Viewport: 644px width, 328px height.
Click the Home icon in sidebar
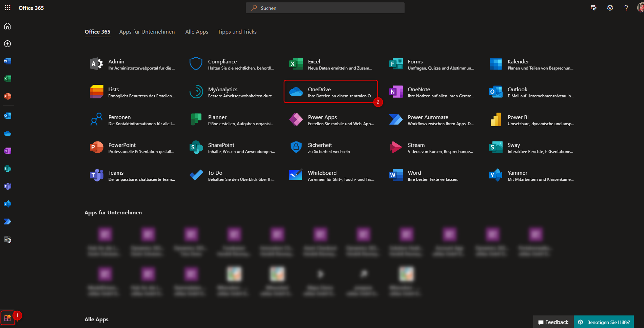(7, 26)
